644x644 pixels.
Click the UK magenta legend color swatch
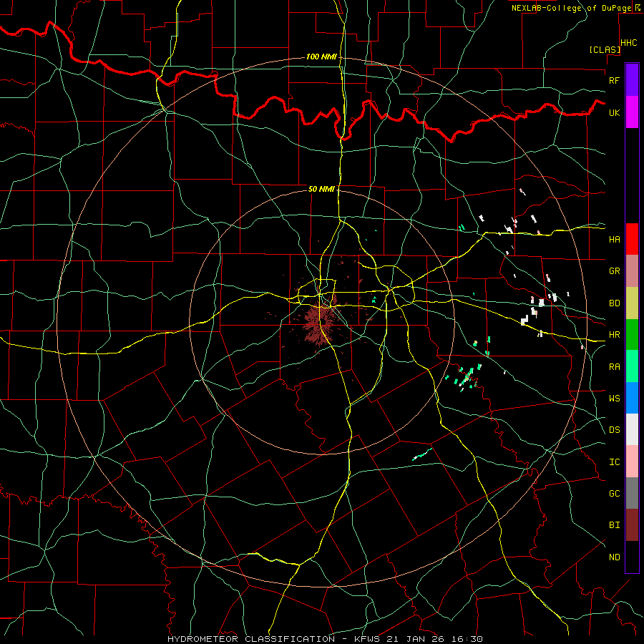(632, 112)
